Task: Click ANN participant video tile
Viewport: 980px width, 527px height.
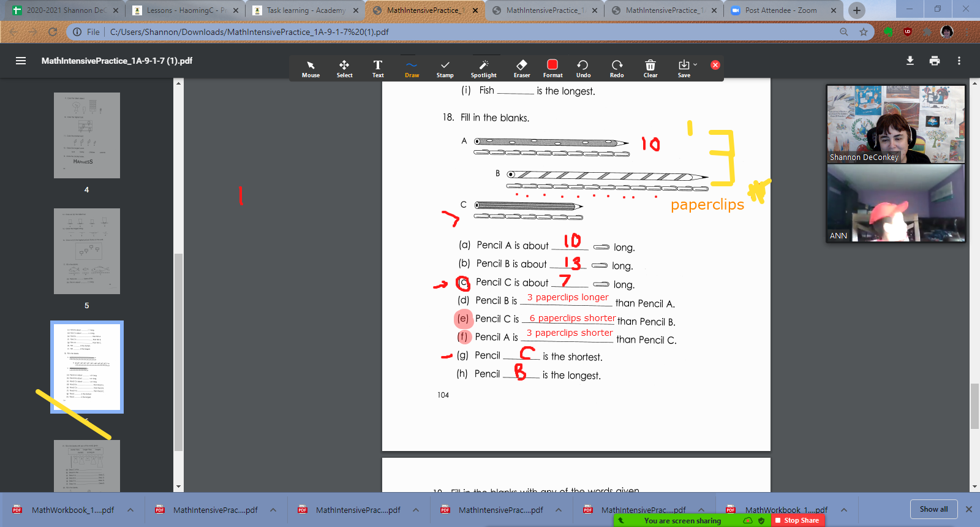Action: [895, 203]
